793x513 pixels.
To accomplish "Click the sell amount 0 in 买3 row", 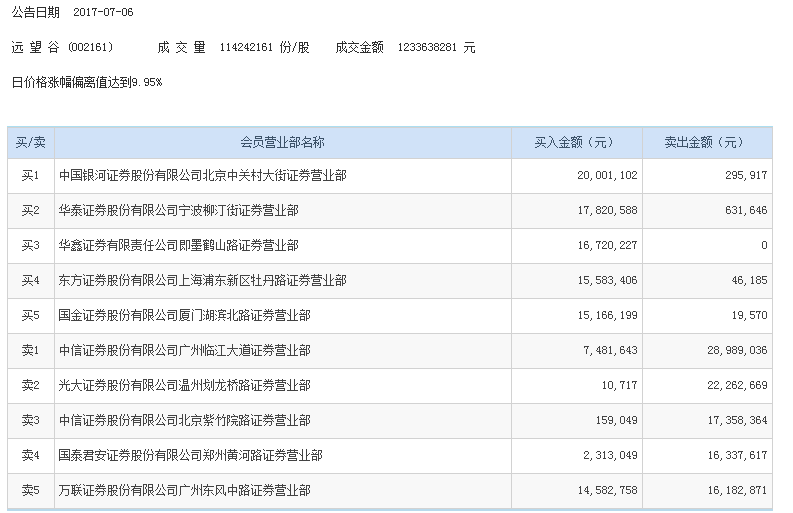I will click(x=764, y=245).
